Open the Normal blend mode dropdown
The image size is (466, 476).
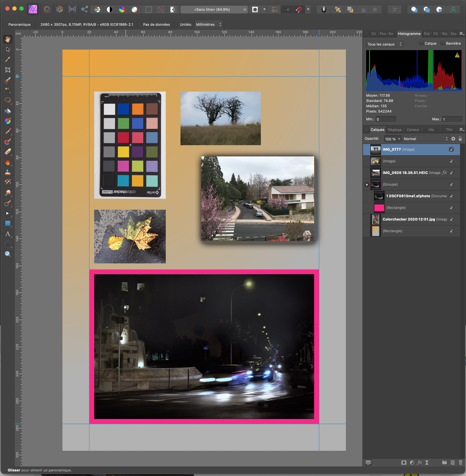425,139
